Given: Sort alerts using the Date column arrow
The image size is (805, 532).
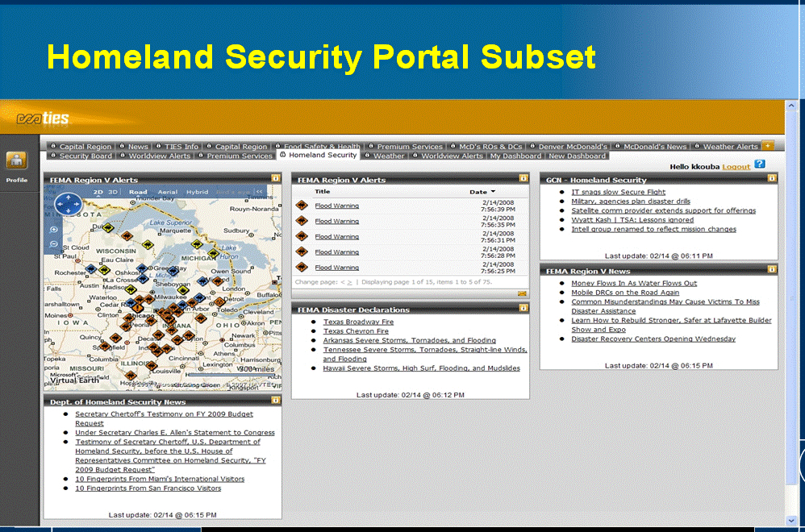Looking at the screenshot, I should click(x=493, y=192).
